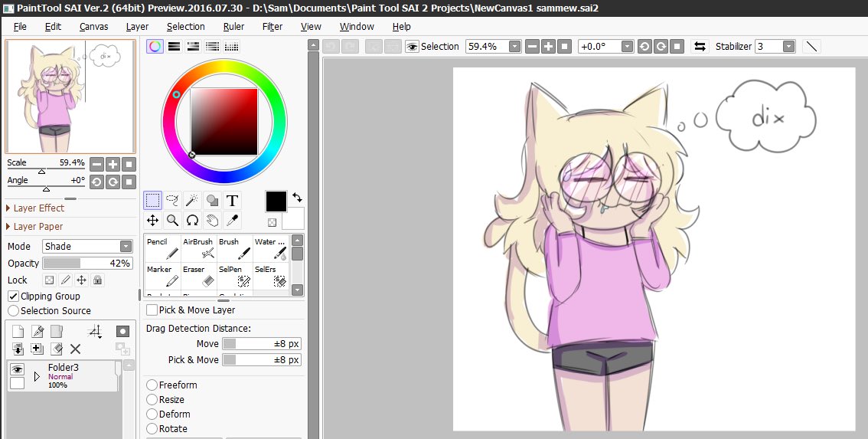
Task: Select the Shape tool
Action: [212, 200]
